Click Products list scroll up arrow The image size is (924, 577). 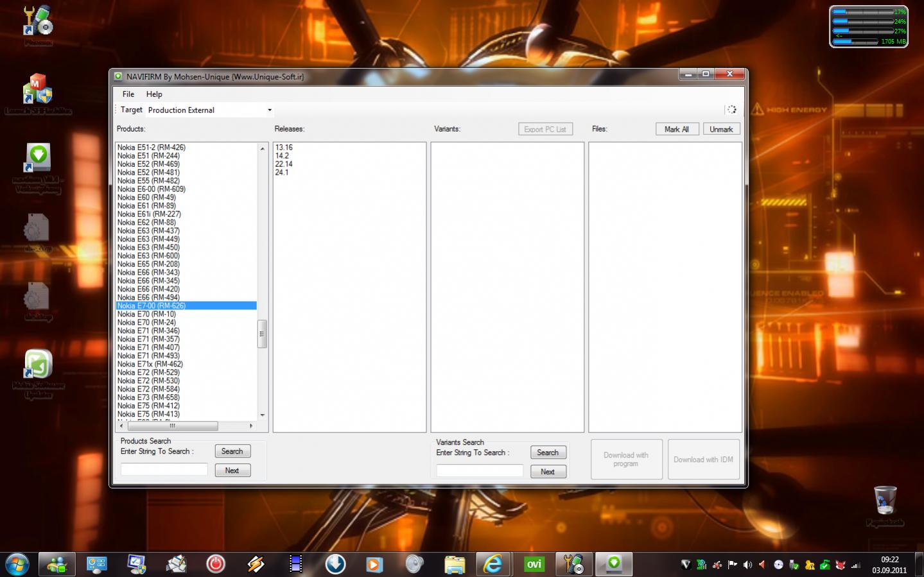(262, 148)
